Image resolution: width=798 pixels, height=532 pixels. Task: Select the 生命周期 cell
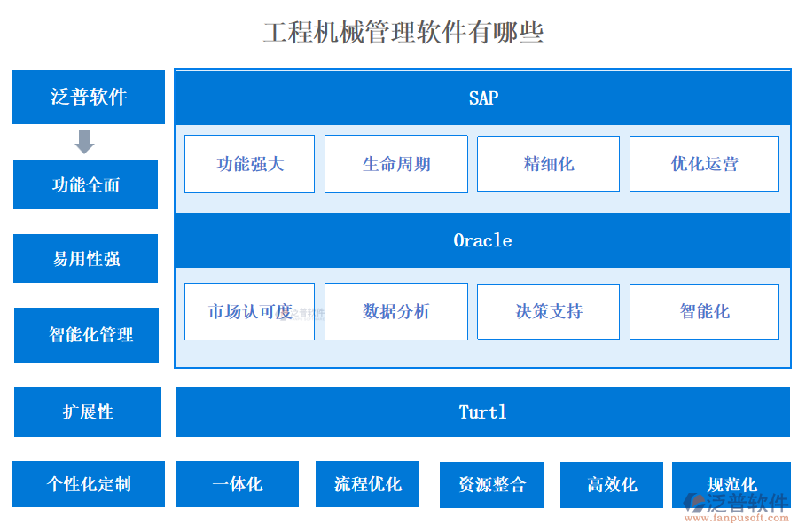(396, 164)
